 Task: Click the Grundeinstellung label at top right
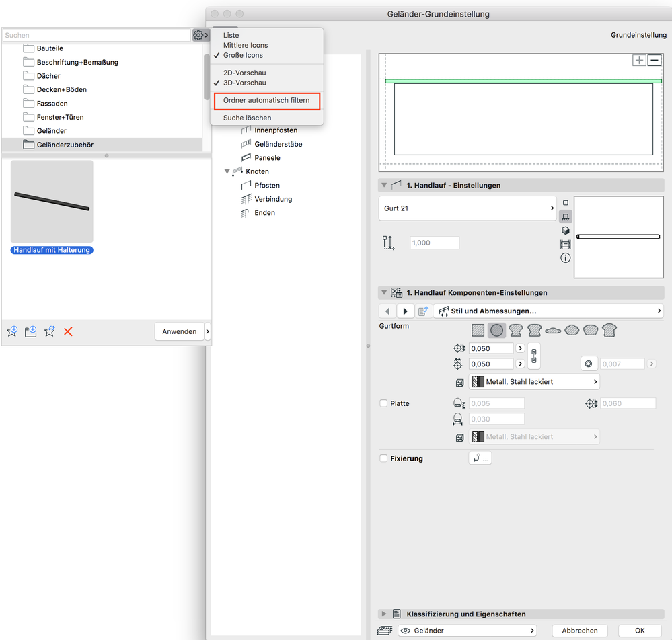click(x=638, y=35)
